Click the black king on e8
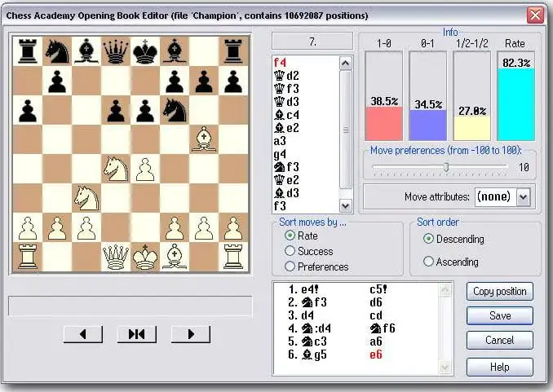 point(145,51)
